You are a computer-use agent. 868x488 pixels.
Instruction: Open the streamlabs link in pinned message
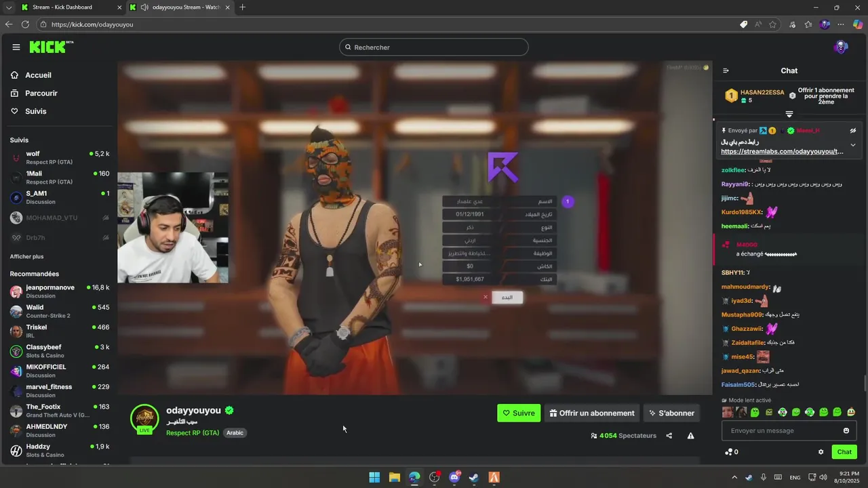point(783,152)
